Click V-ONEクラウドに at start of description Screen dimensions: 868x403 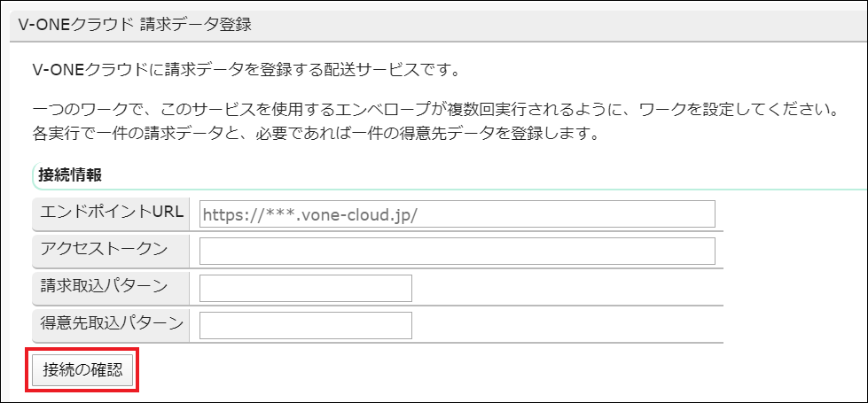[x=93, y=68]
